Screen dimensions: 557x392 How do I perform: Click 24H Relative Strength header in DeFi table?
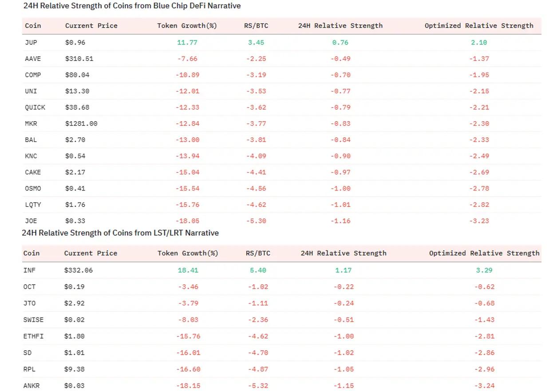point(340,26)
